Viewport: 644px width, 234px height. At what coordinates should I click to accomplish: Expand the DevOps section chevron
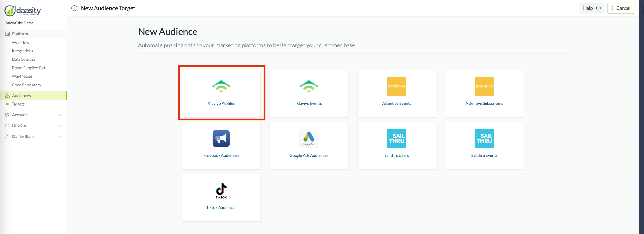60,126
